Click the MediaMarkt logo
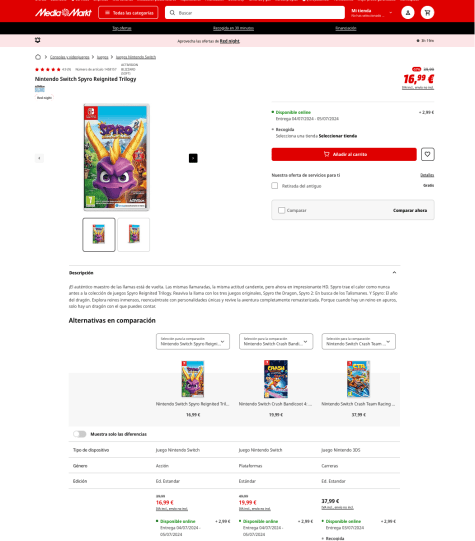475x541 pixels. (x=63, y=13)
